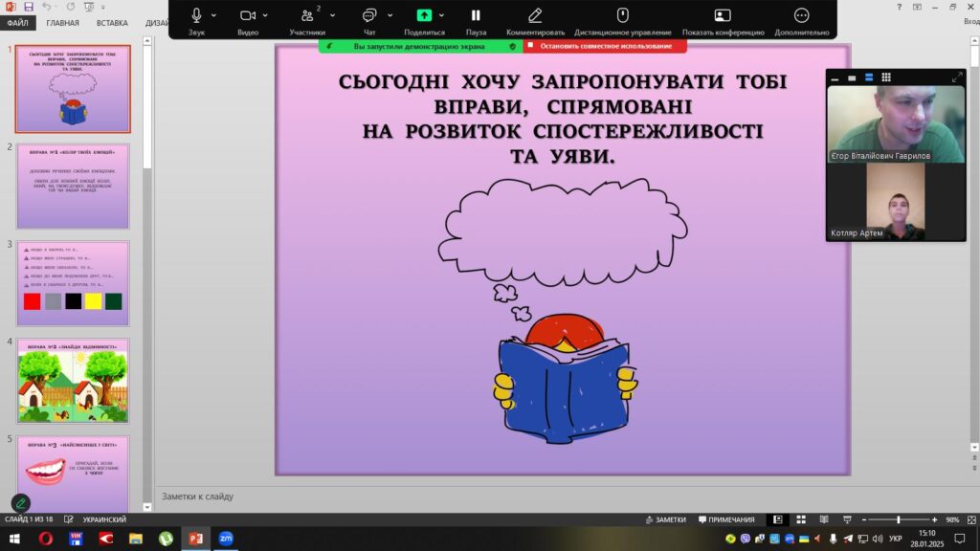Click slide panel scrollbar up arrow
Screen dimensions: 980x551
[x=147, y=40]
